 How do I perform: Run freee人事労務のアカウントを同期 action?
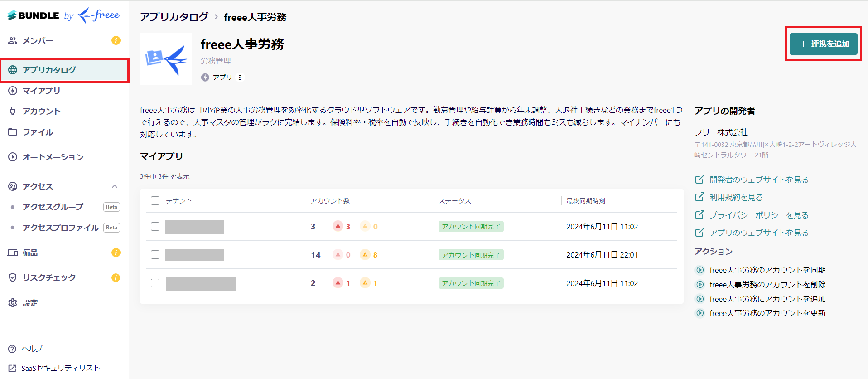pyautogui.click(x=767, y=270)
